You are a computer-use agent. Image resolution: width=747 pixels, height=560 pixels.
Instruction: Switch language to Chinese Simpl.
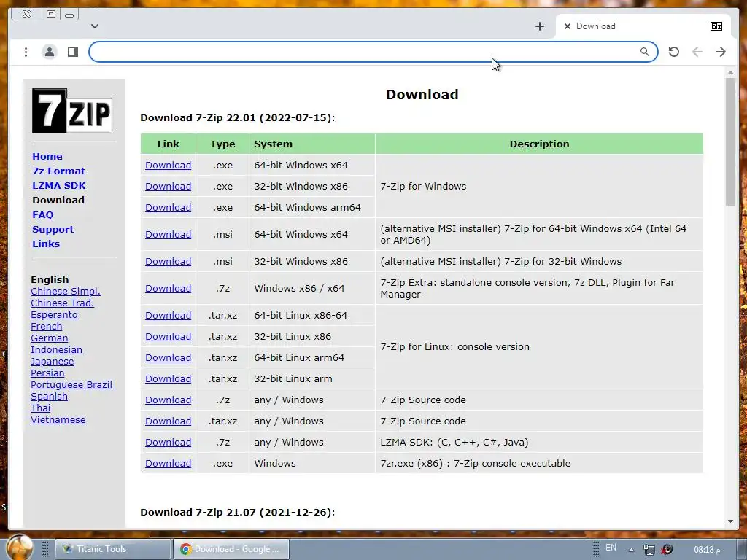[65, 292]
